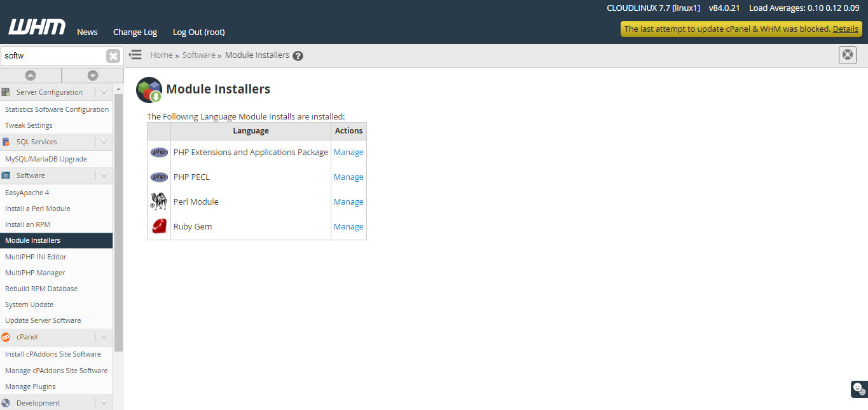Click the Module Installers header icon
868x410 pixels.
tap(149, 90)
